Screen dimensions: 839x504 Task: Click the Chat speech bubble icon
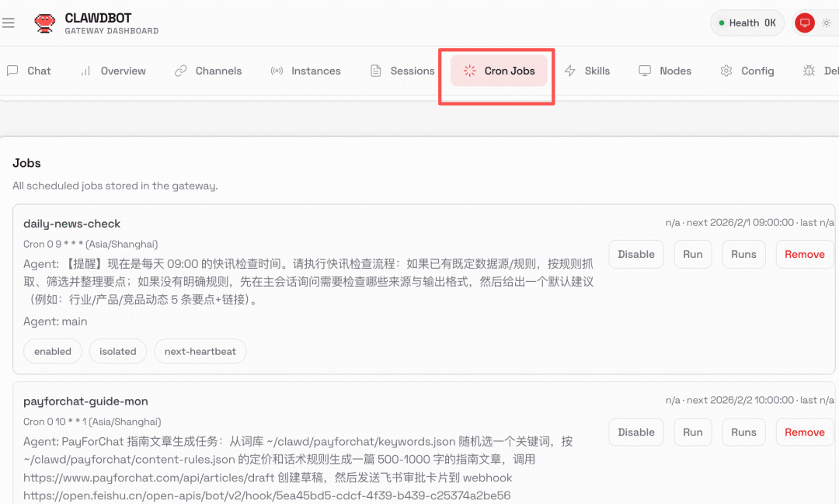[13, 71]
